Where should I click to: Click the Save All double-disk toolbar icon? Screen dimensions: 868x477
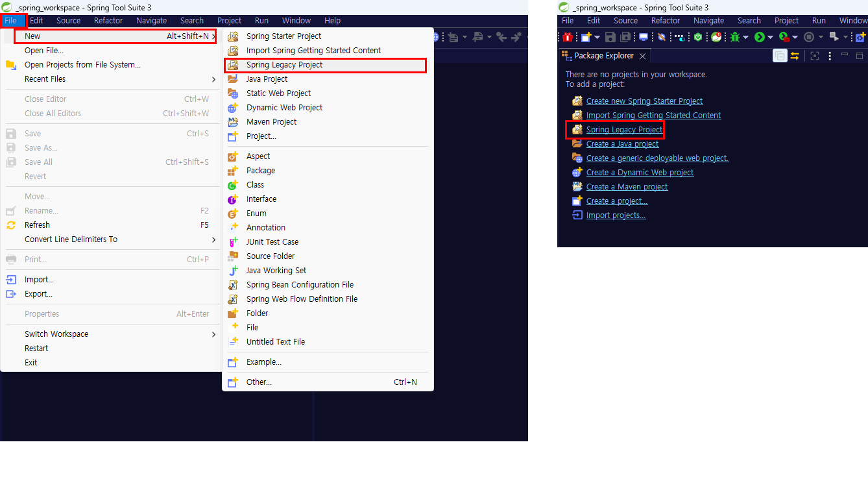tap(625, 37)
